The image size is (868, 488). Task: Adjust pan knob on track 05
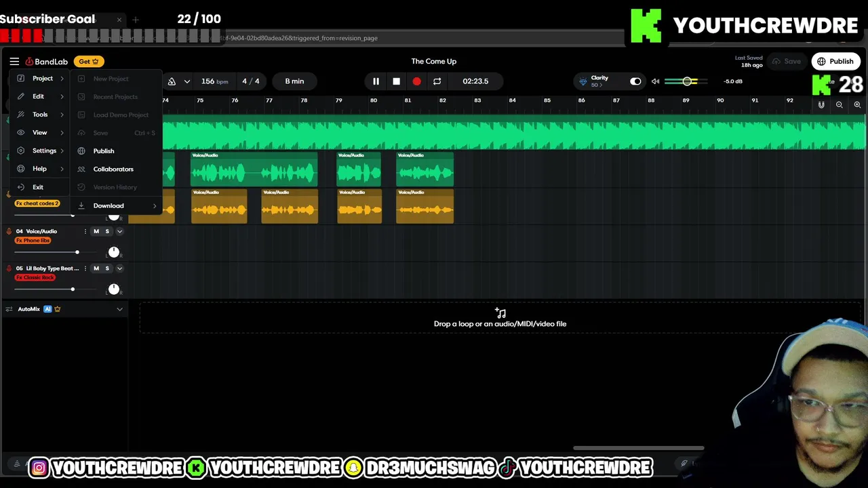pyautogui.click(x=113, y=289)
